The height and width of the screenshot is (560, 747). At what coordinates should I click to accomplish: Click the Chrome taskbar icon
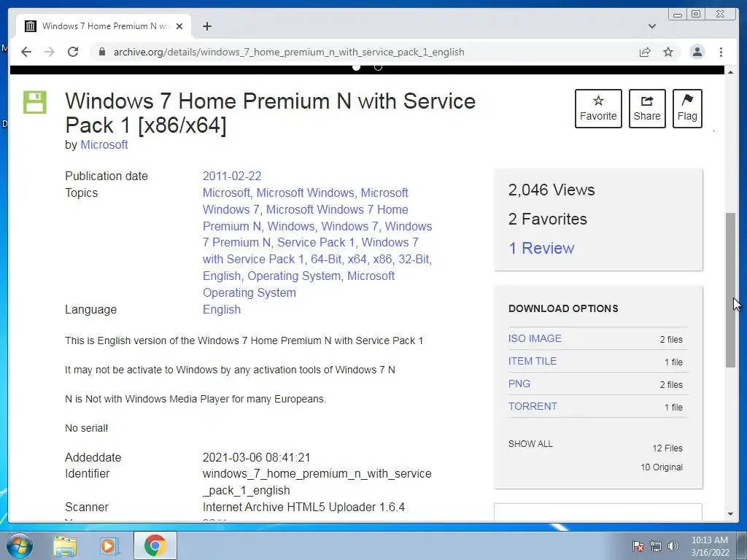pyautogui.click(x=155, y=545)
